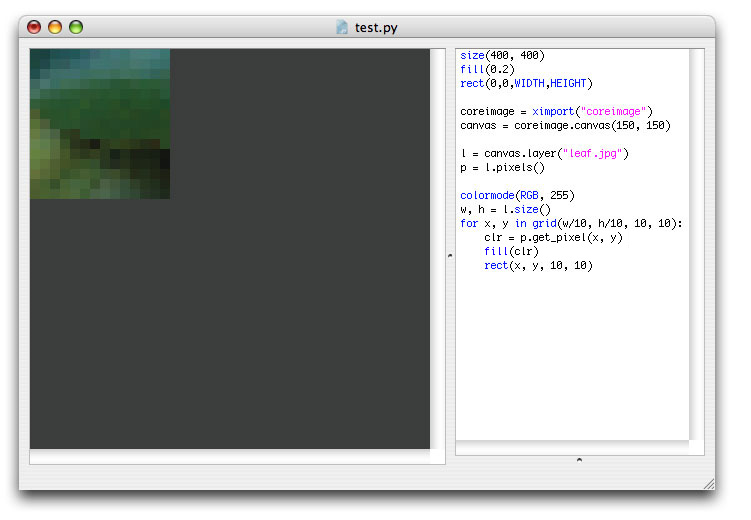Click the rect(0,0,WIDTH,HEIGHT) line
The width and height of the screenshot is (751, 520).
526,83
